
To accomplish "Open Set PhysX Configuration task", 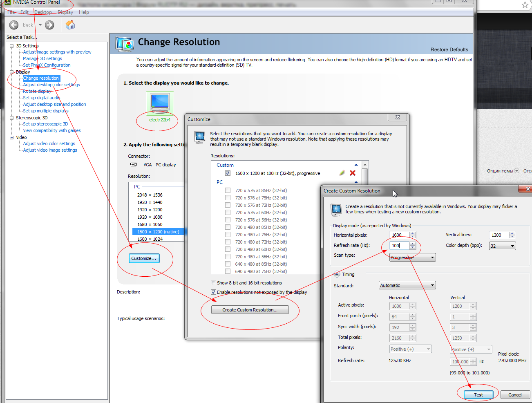I will (47, 65).
